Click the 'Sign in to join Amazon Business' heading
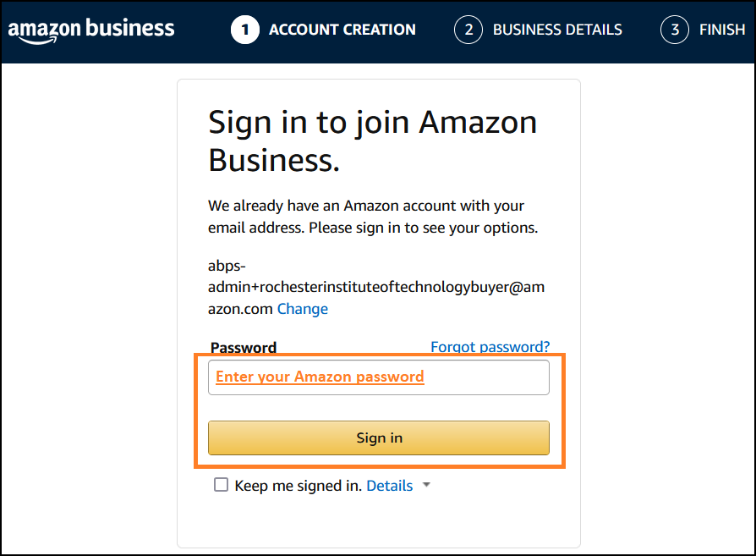756x556 pixels. [x=372, y=140]
